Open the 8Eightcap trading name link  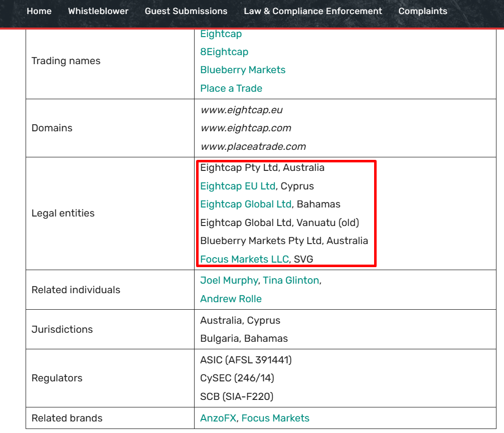(x=224, y=52)
